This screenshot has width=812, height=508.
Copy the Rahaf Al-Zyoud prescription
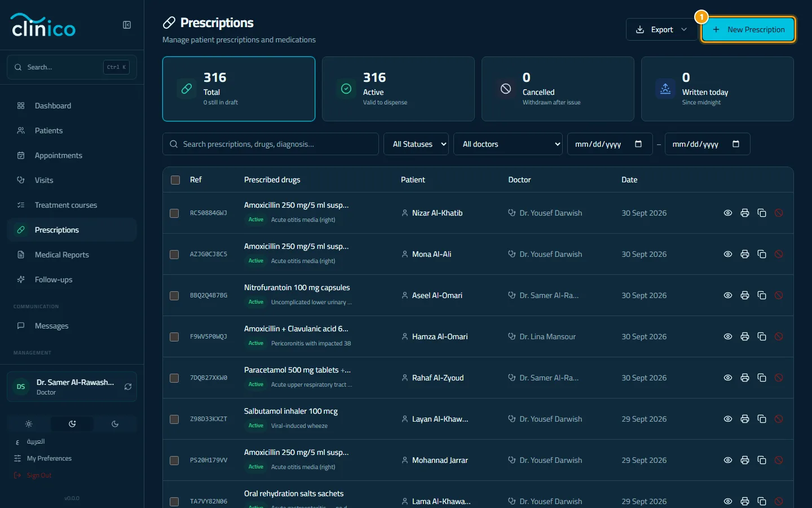coord(762,378)
